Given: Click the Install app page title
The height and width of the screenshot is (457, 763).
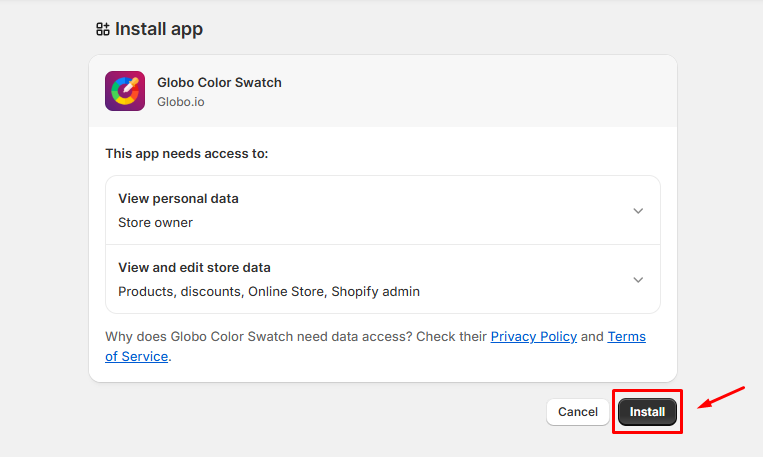Looking at the screenshot, I should pos(159,29).
